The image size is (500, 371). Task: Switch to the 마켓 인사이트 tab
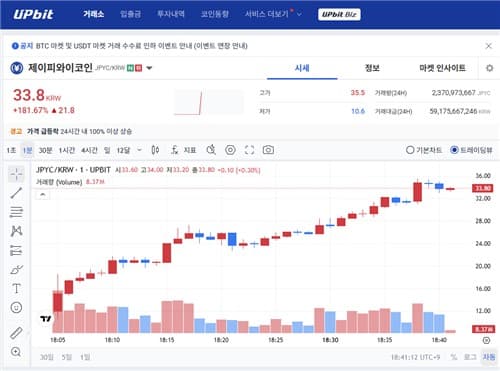pos(442,68)
